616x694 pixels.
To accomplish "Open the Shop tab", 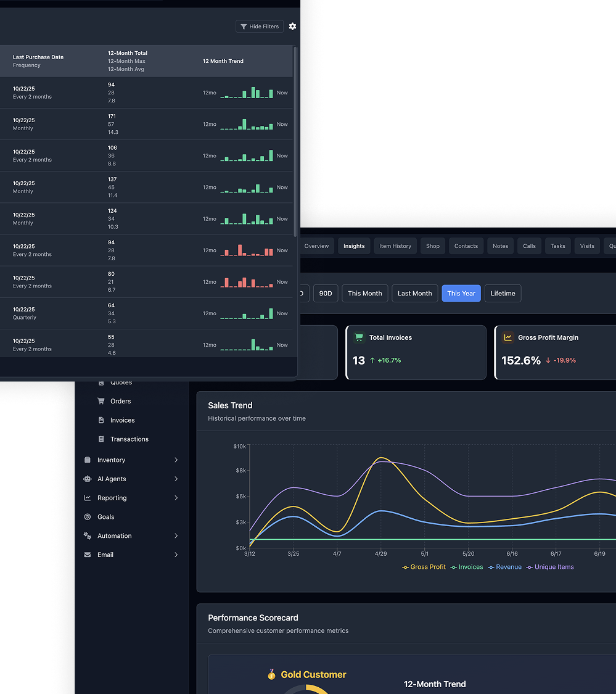I will tap(433, 246).
